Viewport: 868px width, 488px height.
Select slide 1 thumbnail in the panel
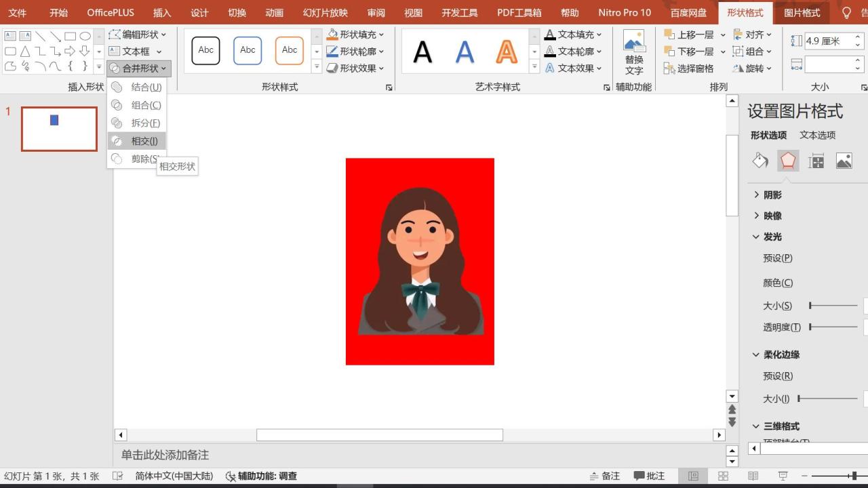59,129
